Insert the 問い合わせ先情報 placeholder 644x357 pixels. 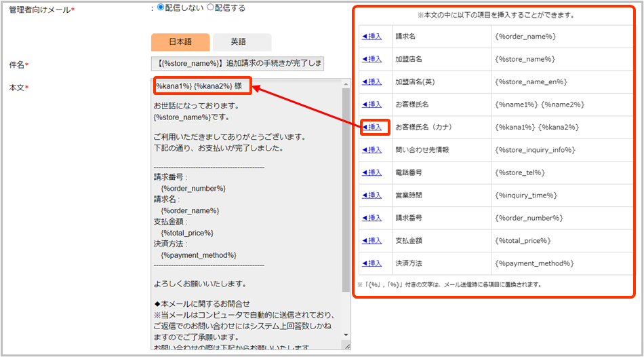coord(371,150)
